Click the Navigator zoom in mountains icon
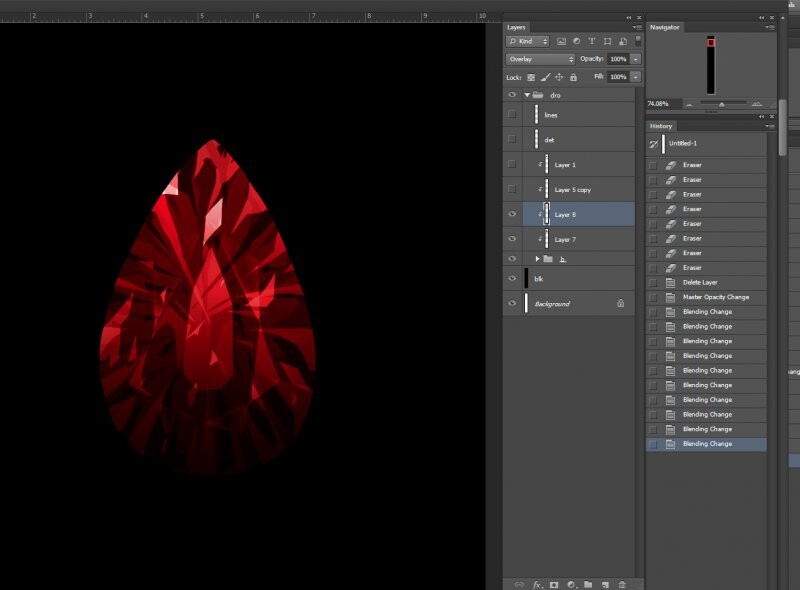The width and height of the screenshot is (800, 590). click(x=756, y=103)
